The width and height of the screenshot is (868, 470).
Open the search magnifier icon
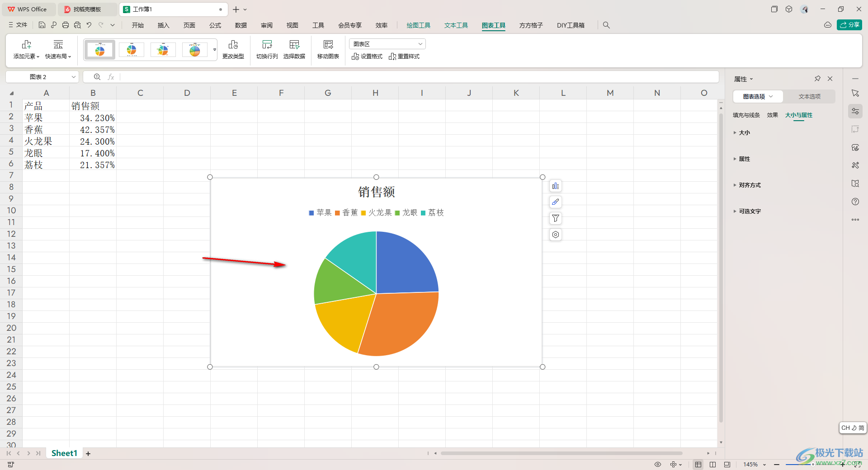pyautogui.click(x=606, y=25)
